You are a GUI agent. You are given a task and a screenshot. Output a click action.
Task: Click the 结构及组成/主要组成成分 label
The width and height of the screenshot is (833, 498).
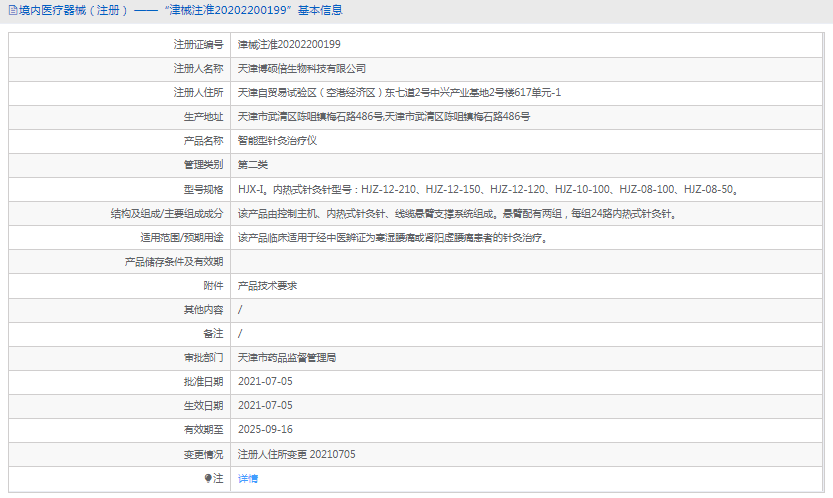click(x=167, y=214)
